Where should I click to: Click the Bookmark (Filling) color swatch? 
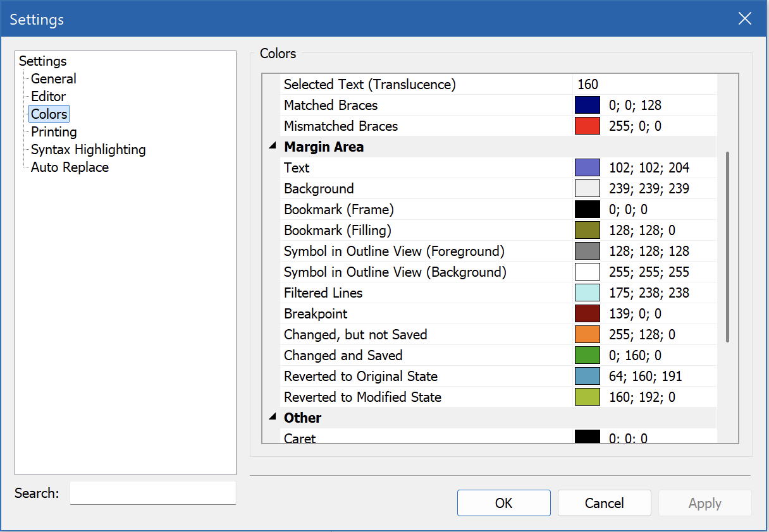[x=588, y=230]
